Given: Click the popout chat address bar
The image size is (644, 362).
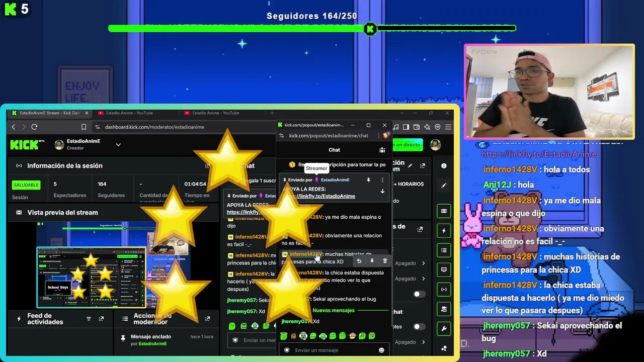Looking at the screenshot, I should coord(329,136).
